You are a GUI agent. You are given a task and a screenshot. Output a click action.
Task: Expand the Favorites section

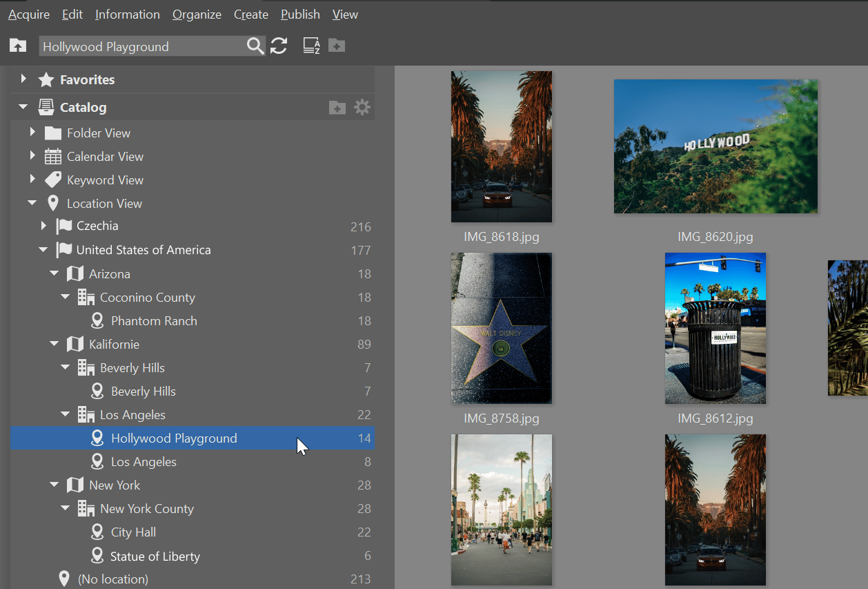tap(23, 79)
